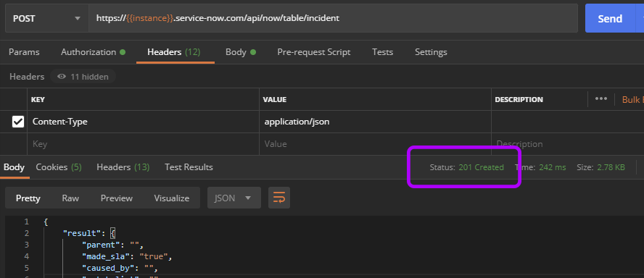This screenshot has width=644, height=278.
Task: Switch to Preview response view
Action: click(117, 198)
